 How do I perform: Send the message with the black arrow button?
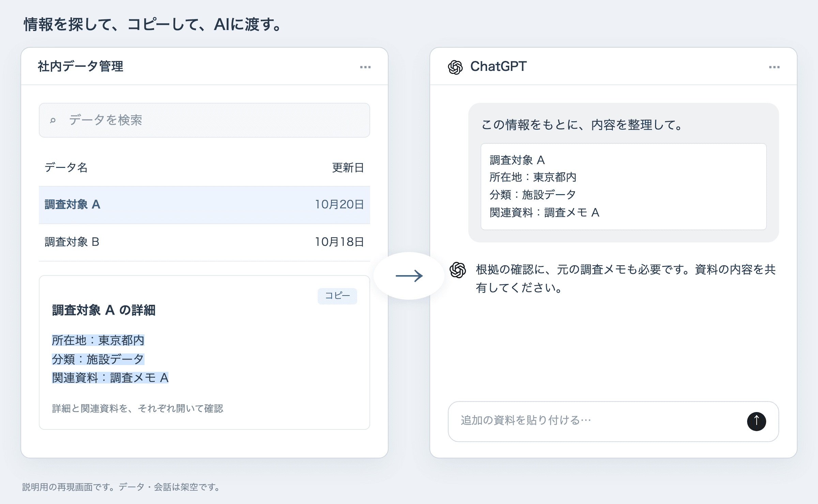pyautogui.click(x=757, y=422)
